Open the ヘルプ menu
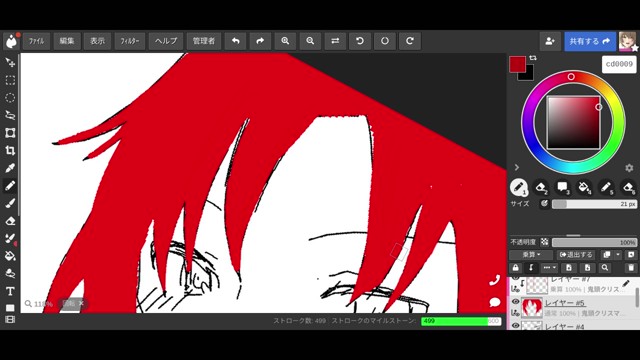The image size is (640, 360). 166,41
